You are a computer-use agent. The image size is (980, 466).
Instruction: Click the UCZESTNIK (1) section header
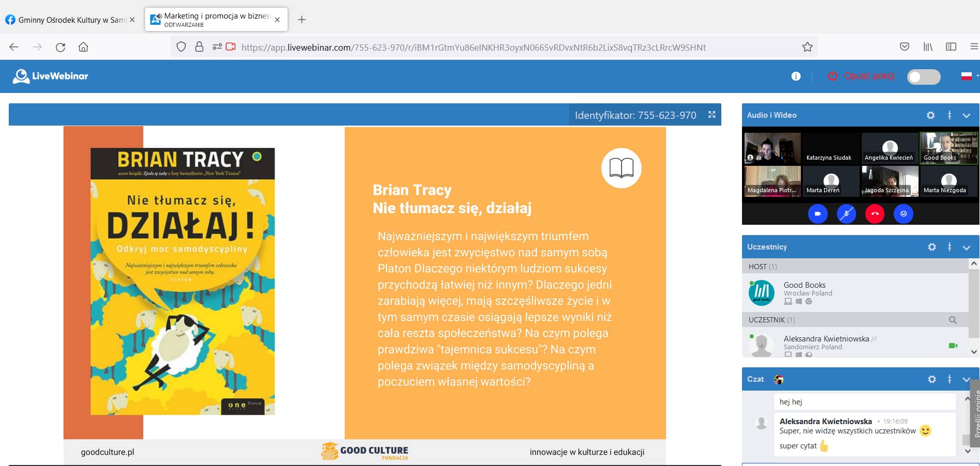coord(855,320)
